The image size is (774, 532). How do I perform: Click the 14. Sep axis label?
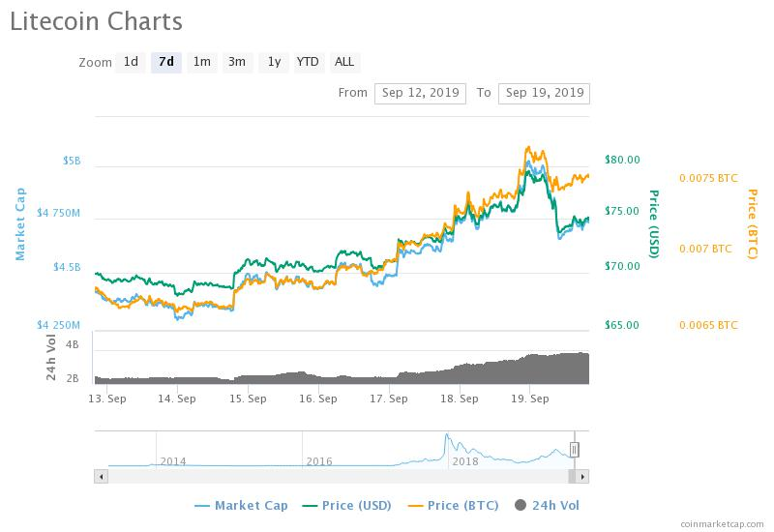click(177, 399)
